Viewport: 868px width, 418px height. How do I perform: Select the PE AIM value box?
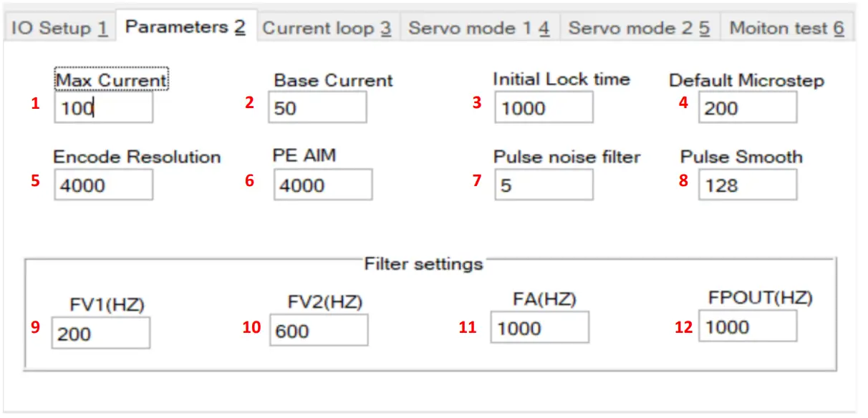[x=322, y=185]
